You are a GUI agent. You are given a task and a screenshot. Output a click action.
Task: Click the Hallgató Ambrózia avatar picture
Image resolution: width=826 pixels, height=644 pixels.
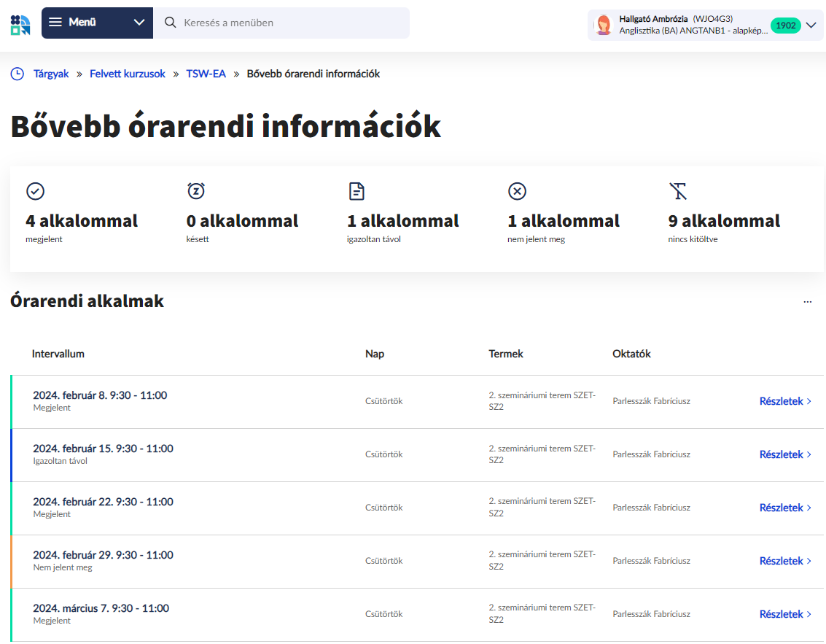pyautogui.click(x=604, y=24)
